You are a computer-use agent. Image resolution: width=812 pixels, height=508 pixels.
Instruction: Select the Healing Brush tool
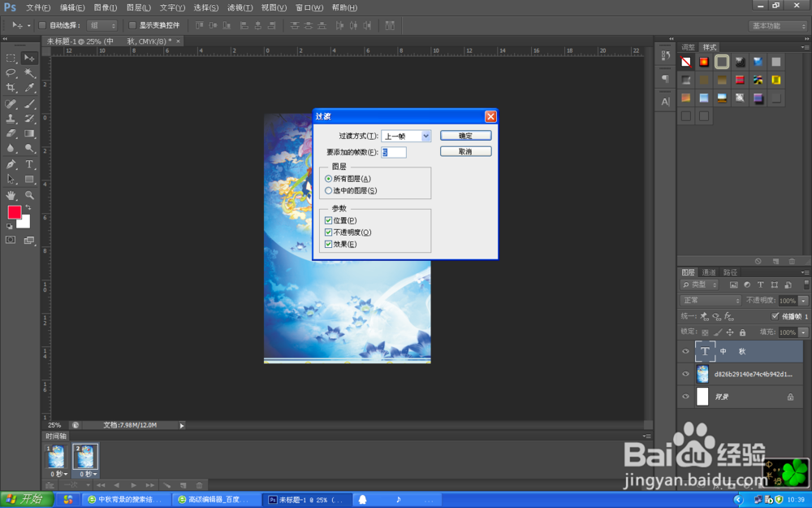click(11, 104)
